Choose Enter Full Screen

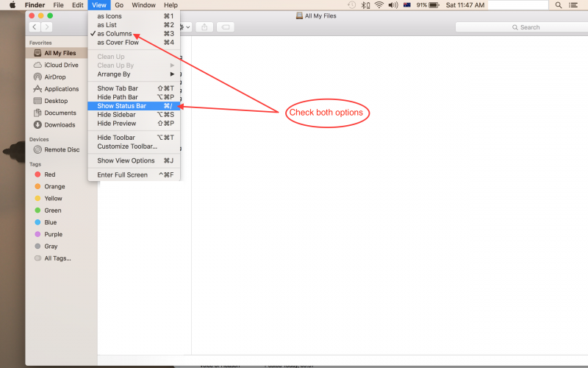[x=134, y=174]
